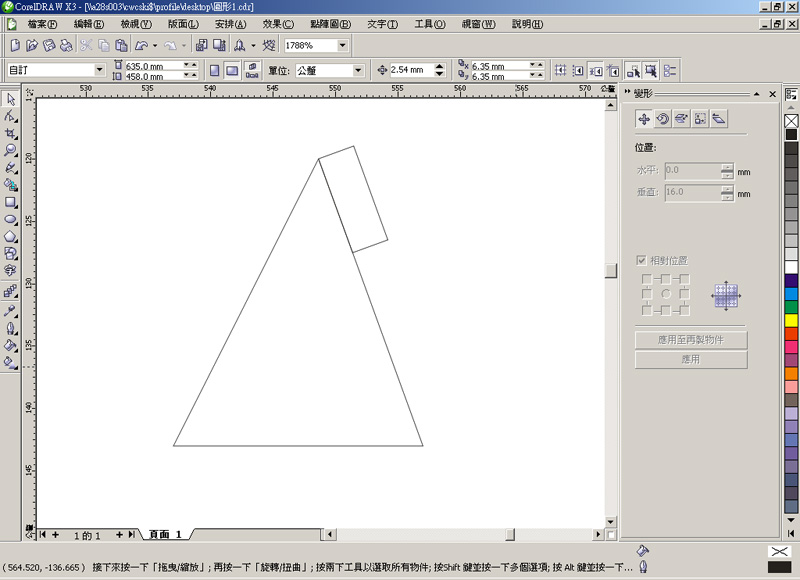Open the Application launcher dropdown arrow
Image resolution: width=800 pixels, height=580 pixels.
pyautogui.click(x=253, y=45)
